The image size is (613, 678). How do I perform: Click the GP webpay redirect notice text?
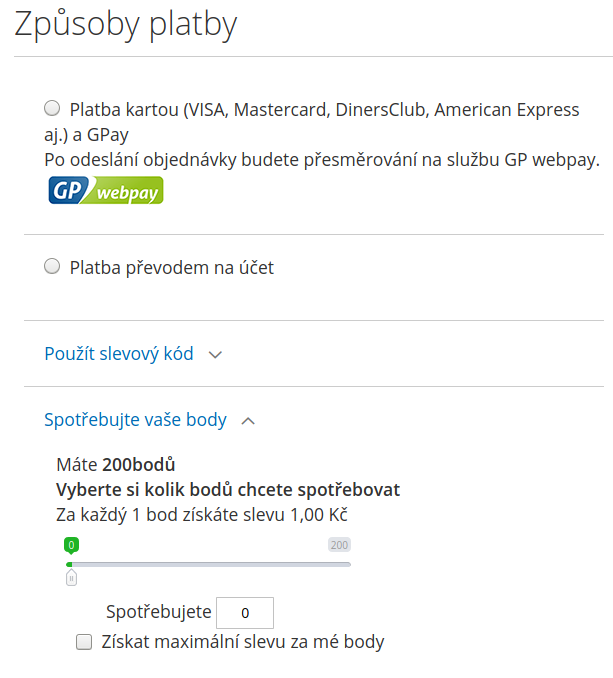pyautogui.click(x=322, y=159)
